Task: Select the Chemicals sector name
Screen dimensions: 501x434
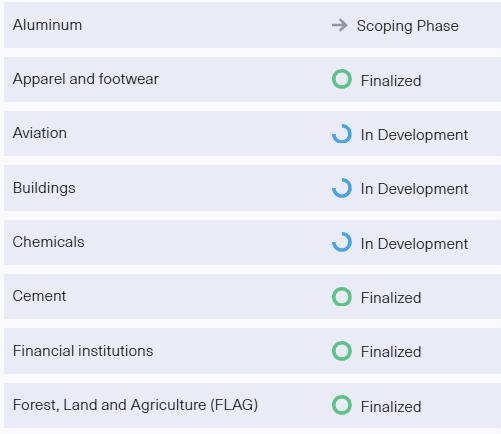Action: pos(48,242)
